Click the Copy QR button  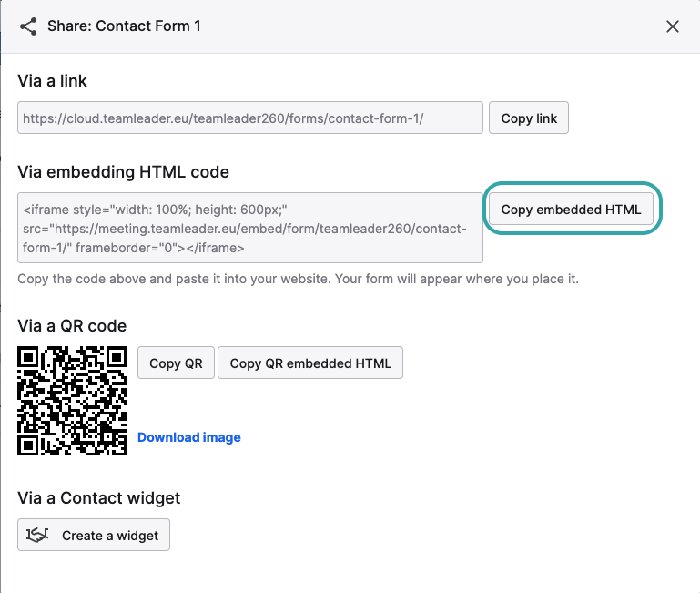176,363
